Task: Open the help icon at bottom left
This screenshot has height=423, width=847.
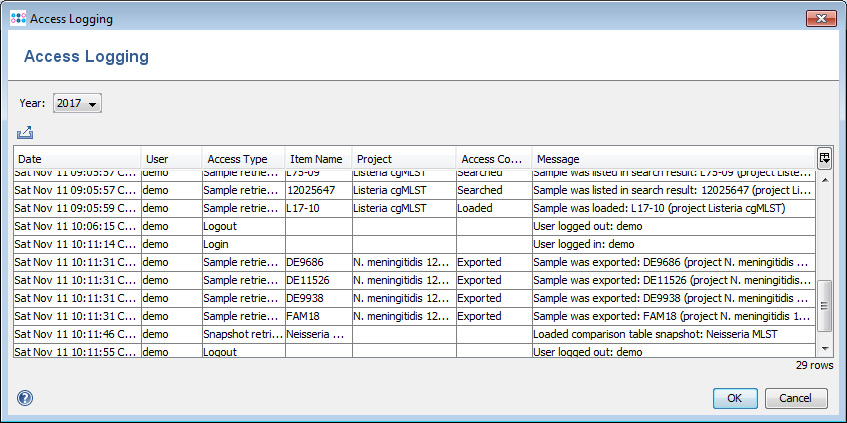Action: pyautogui.click(x=25, y=398)
